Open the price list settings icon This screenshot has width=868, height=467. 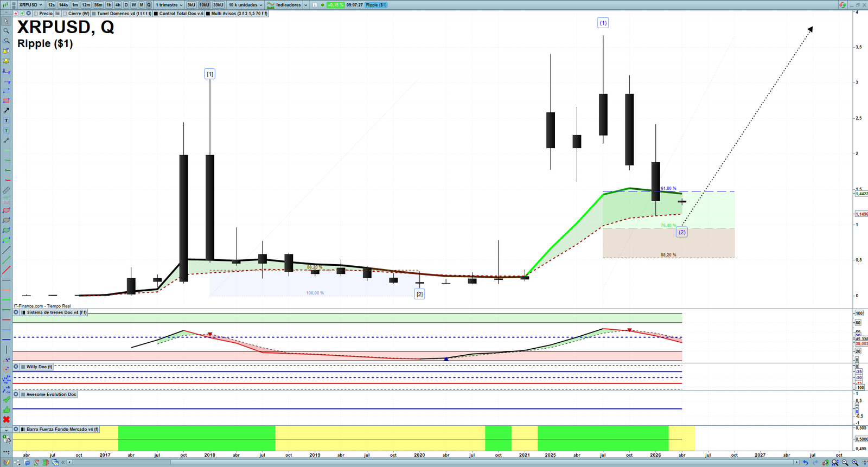[58, 14]
